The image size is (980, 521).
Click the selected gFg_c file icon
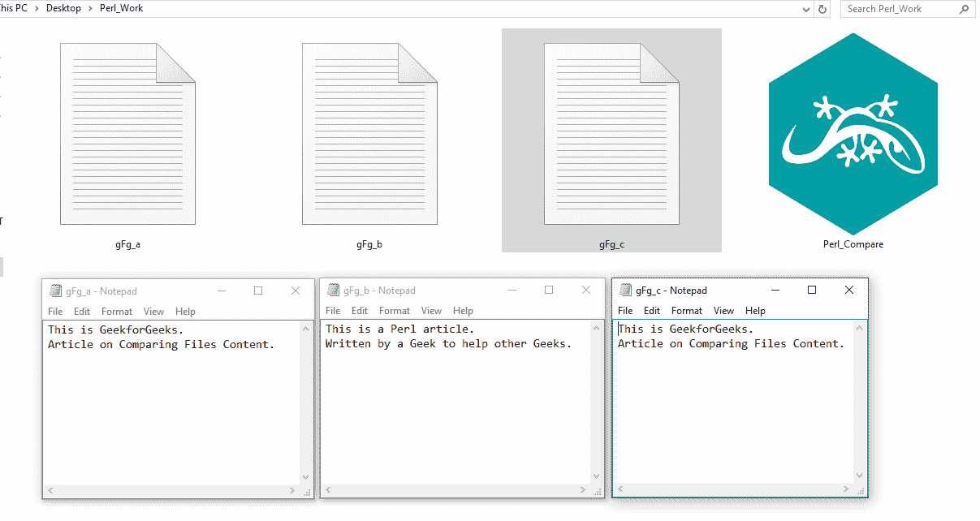[x=611, y=135]
